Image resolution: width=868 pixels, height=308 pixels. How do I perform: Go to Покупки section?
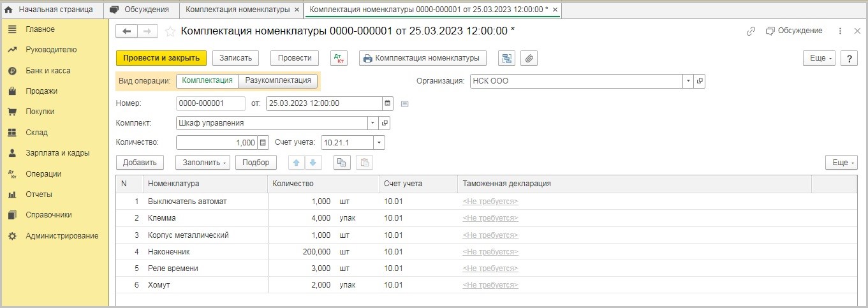(x=40, y=112)
